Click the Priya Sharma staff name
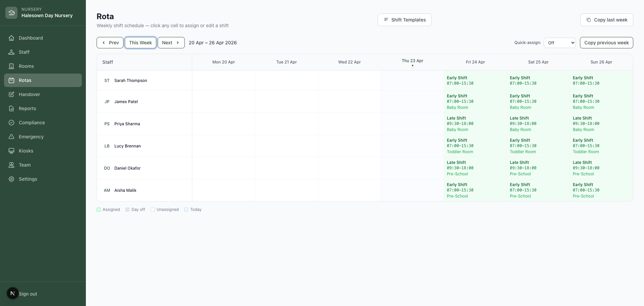644x306 pixels. [x=127, y=124]
